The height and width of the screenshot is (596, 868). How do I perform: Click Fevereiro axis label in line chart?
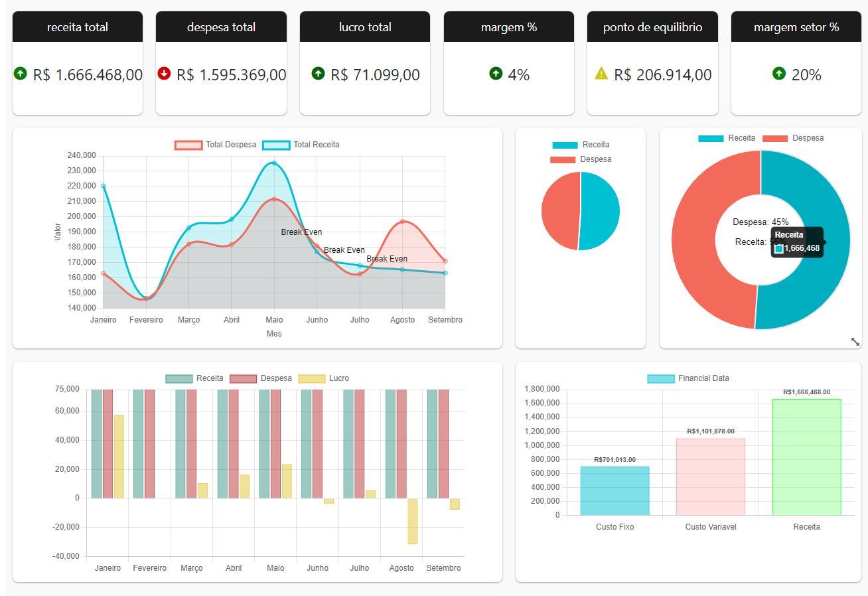(146, 320)
